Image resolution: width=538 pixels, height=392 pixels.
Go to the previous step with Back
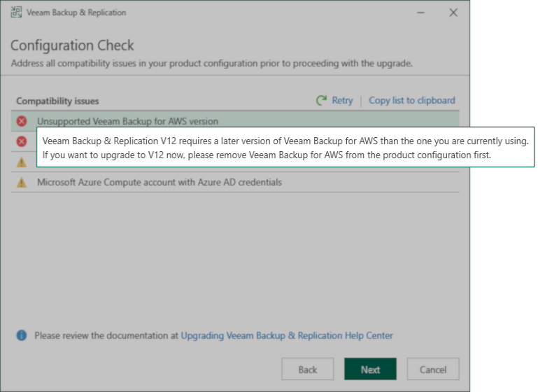(x=307, y=369)
